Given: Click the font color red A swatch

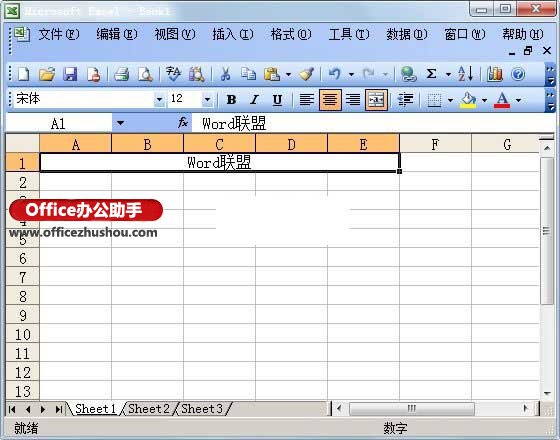Looking at the screenshot, I should click(502, 100).
